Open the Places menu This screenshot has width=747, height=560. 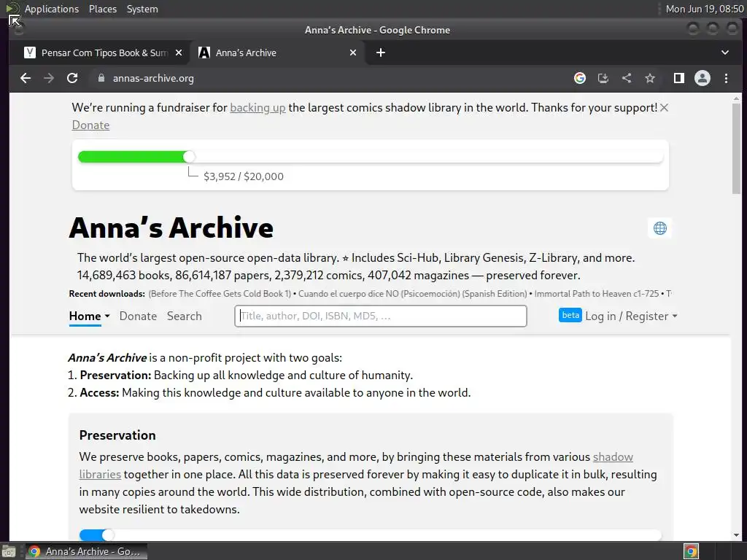click(x=103, y=9)
